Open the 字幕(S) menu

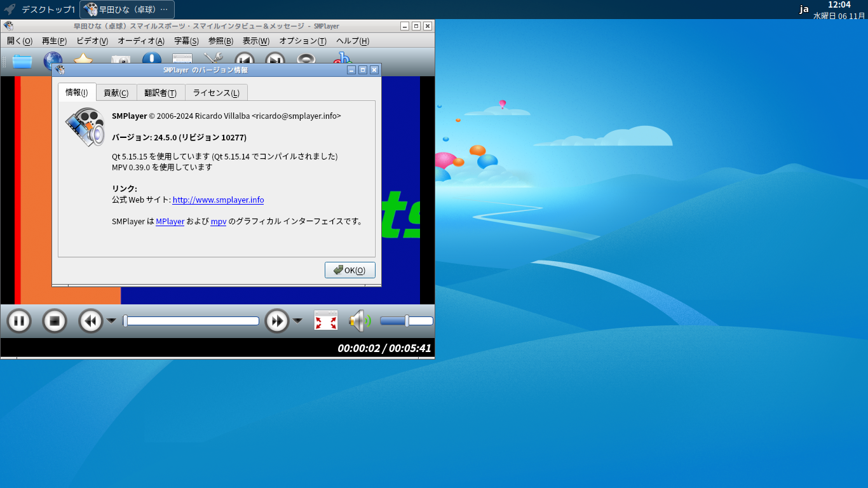[x=186, y=41]
